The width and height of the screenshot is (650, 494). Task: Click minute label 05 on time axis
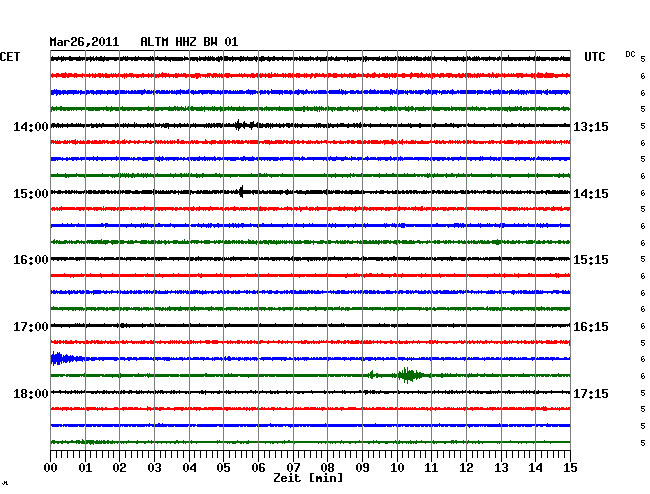pyautogui.click(x=223, y=468)
